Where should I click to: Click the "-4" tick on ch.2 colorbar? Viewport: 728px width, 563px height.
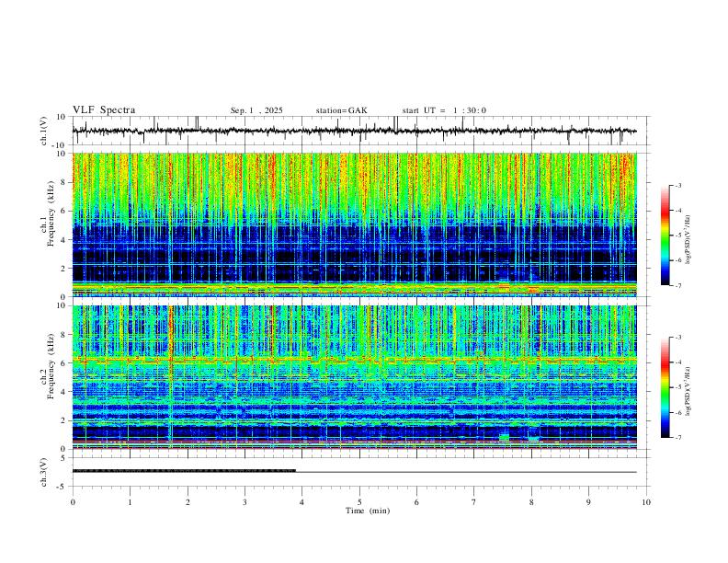677,362
